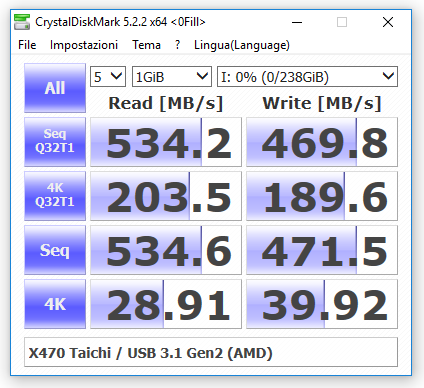Screen dimensions: 424x388
Task: Click the Seq Q32T1 read result 534.2
Action: (166, 142)
